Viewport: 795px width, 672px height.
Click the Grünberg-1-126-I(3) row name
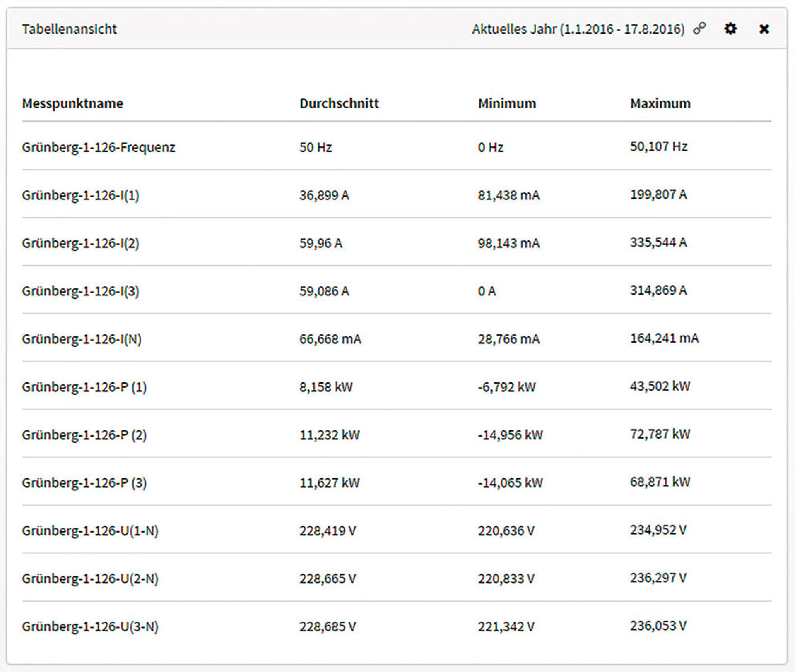click(80, 291)
